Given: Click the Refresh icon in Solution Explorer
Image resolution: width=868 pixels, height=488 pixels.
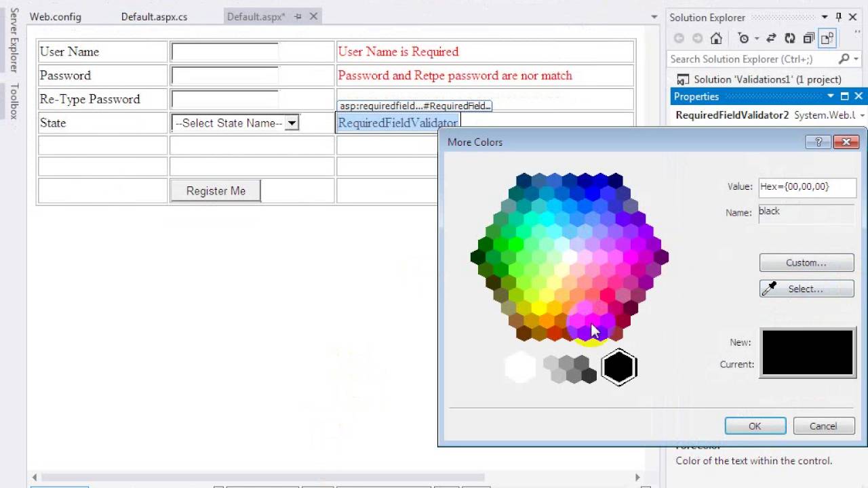Looking at the screenshot, I should [x=790, y=39].
